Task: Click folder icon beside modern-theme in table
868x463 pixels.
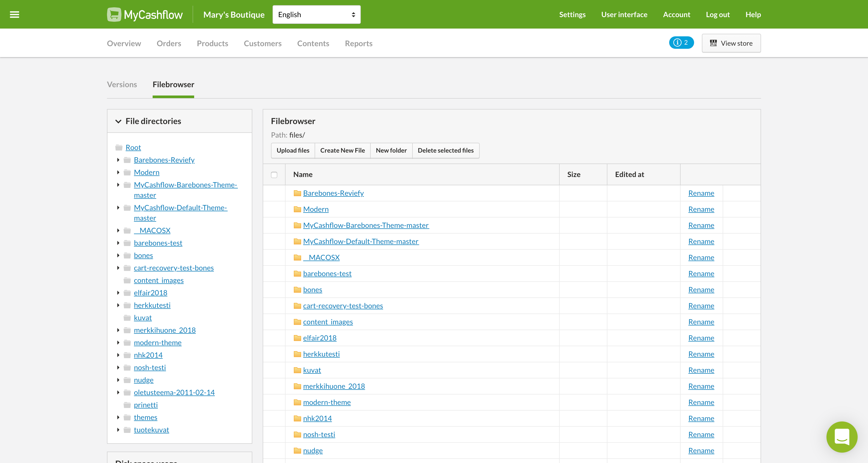Action: [x=297, y=402]
